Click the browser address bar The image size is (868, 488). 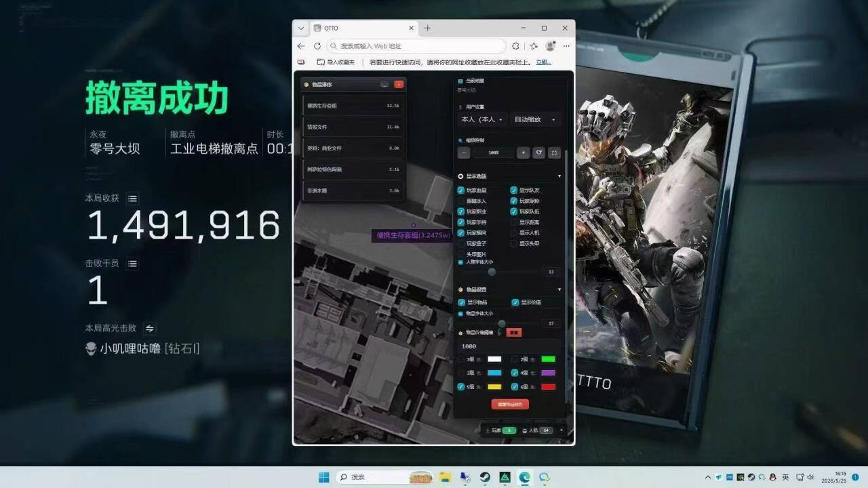coord(416,46)
